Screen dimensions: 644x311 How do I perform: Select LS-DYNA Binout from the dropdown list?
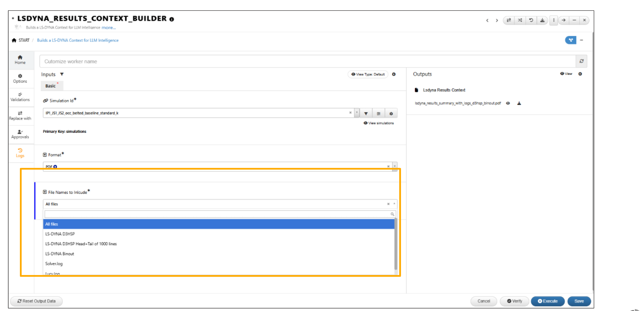point(60,254)
